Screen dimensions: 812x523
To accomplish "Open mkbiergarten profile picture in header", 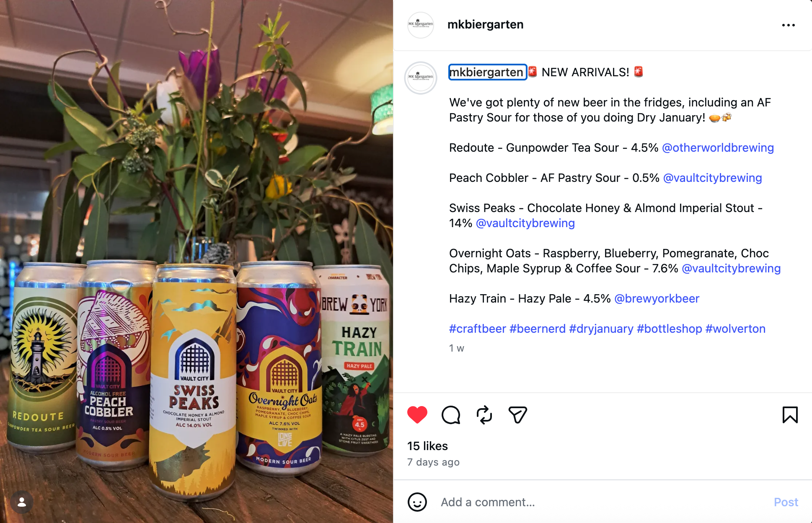I will click(x=420, y=25).
